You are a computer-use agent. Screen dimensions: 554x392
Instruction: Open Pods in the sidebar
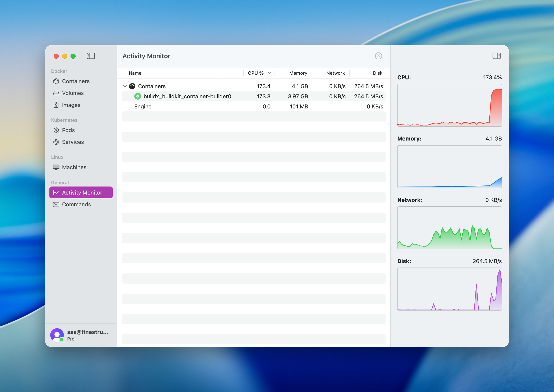pyautogui.click(x=81, y=130)
